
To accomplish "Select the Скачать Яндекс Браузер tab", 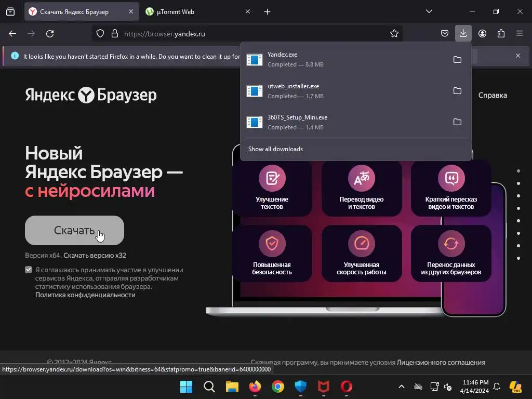I will [x=82, y=12].
